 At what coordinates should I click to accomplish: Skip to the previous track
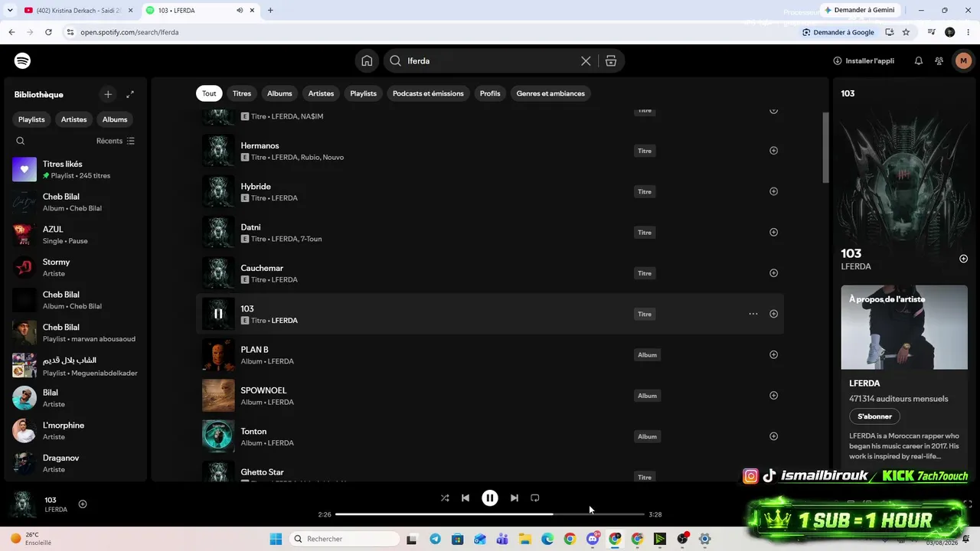[465, 498]
